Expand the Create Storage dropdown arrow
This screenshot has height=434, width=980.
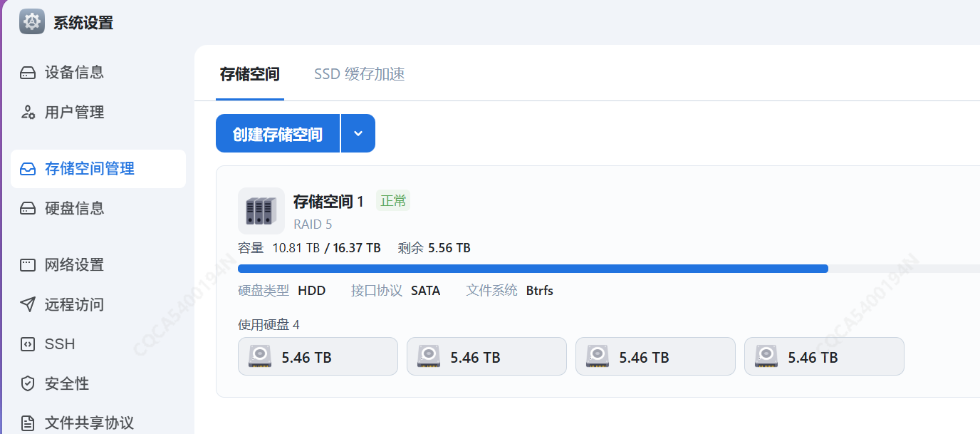coord(358,133)
